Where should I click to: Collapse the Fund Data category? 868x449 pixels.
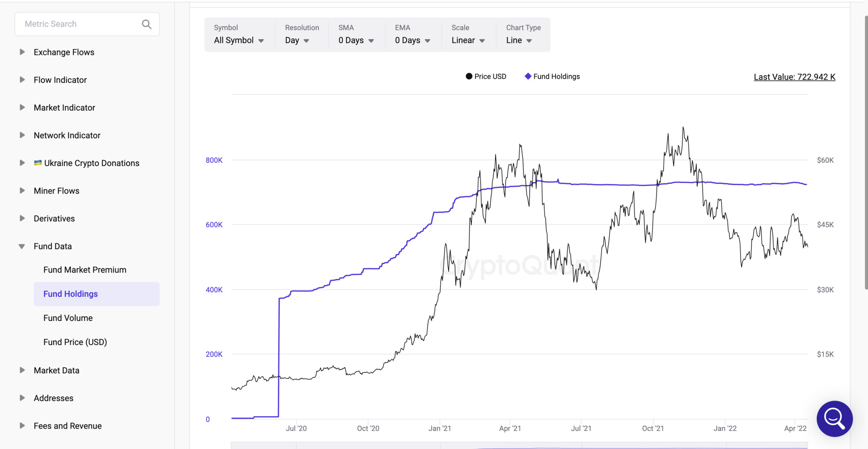click(x=22, y=246)
